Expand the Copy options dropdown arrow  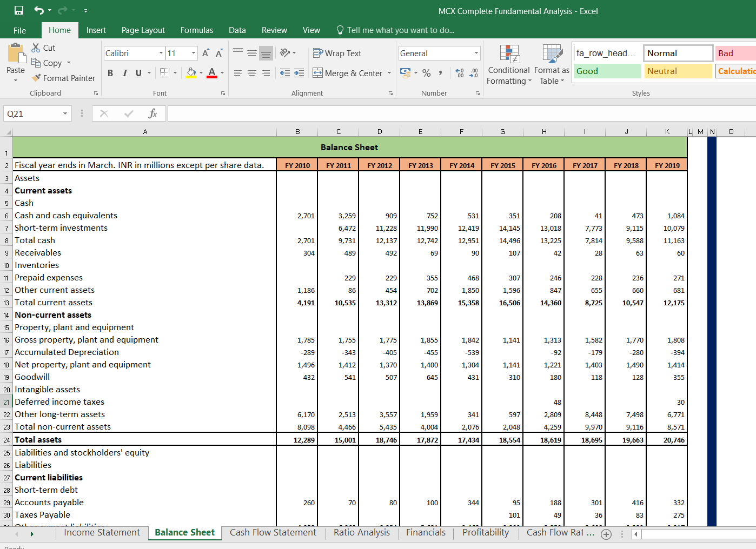click(69, 63)
